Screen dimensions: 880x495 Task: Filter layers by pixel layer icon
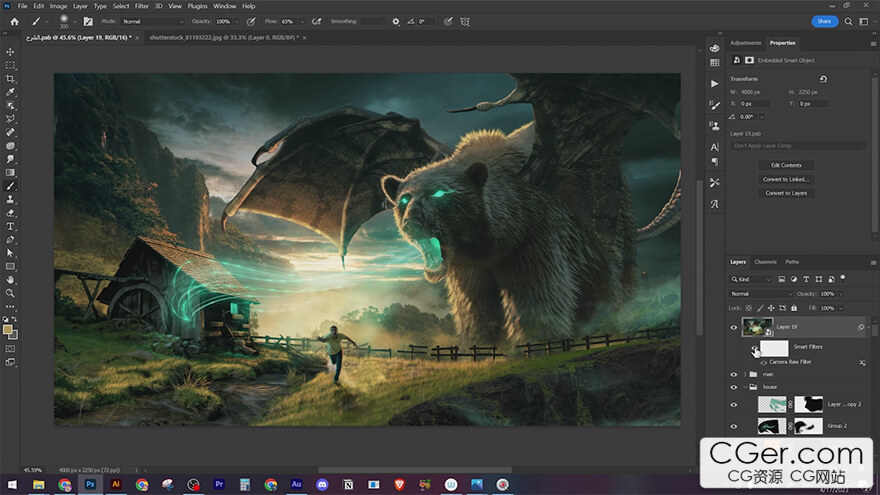coord(781,279)
